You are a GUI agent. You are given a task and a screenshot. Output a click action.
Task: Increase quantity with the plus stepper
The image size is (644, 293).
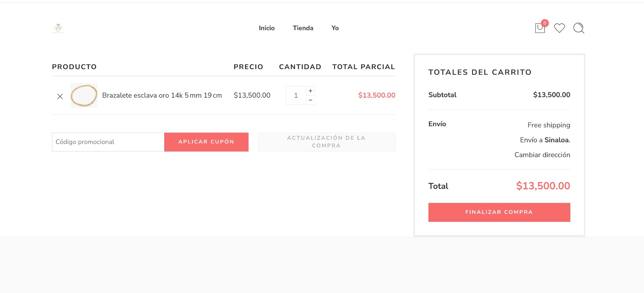tap(310, 91)
